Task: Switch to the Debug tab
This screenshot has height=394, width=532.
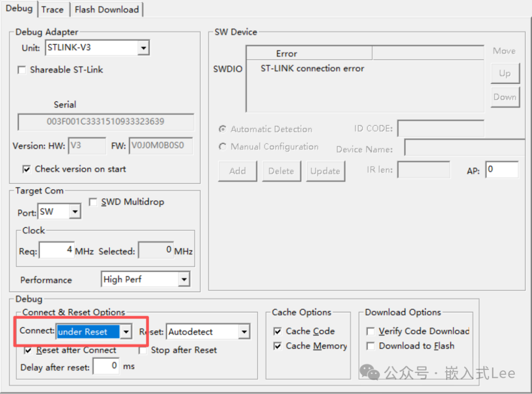Action: pyautogui.click(x=19, y=8)
